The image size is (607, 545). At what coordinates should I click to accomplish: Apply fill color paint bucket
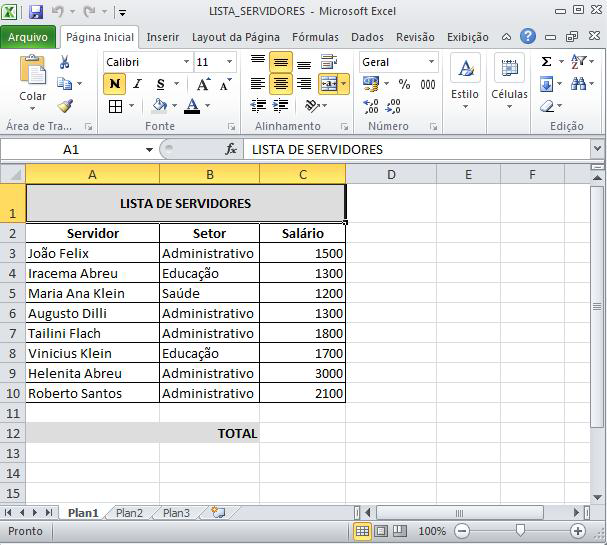click(x=159, y=105)
